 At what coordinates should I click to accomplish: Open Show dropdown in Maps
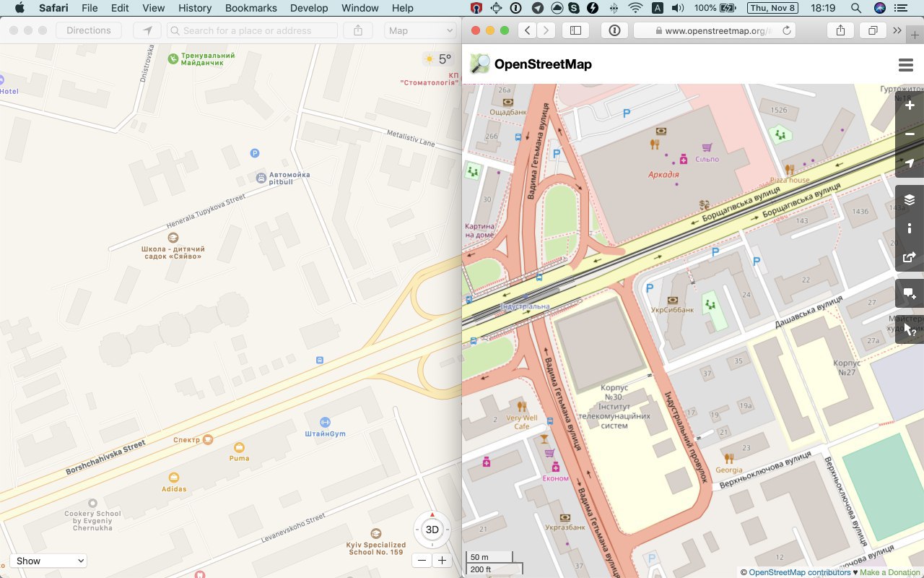point(48,561)
